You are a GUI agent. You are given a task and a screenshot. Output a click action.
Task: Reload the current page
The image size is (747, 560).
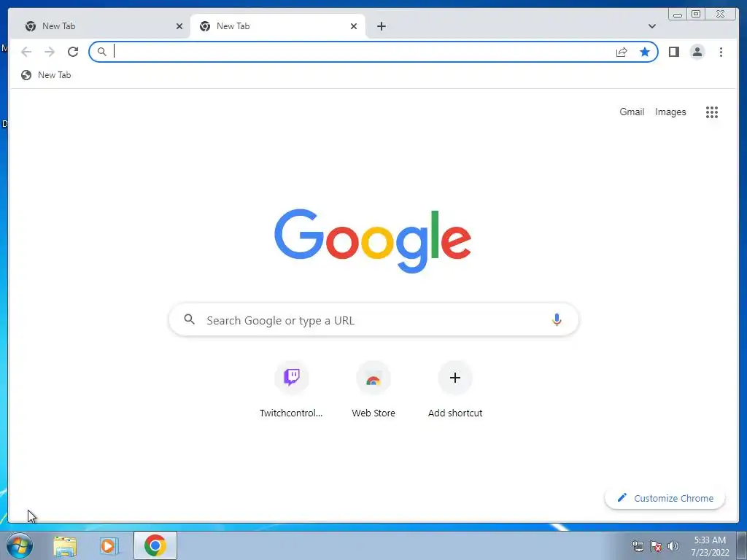tap(73, 52)
